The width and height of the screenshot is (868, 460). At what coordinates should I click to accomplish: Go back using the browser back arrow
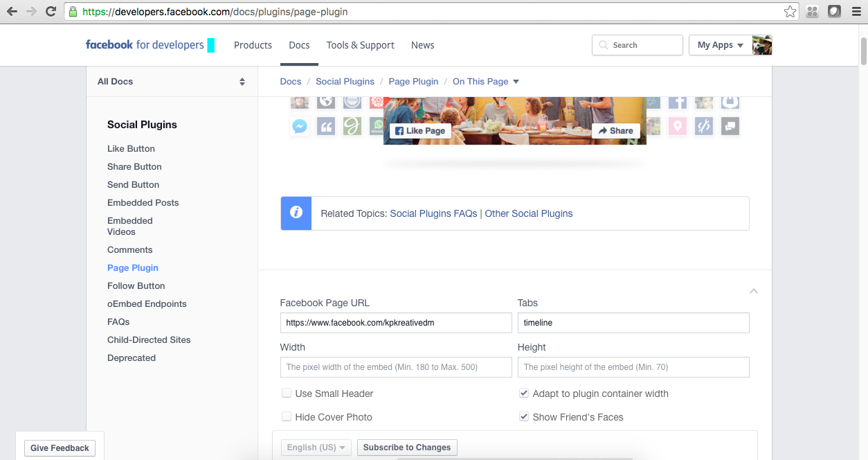pos(12,12)
